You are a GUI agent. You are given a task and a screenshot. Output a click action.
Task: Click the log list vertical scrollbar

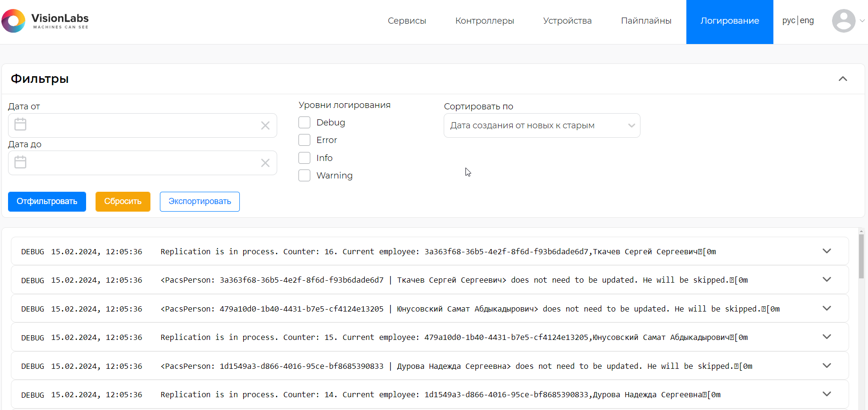(x=861, y=256)
